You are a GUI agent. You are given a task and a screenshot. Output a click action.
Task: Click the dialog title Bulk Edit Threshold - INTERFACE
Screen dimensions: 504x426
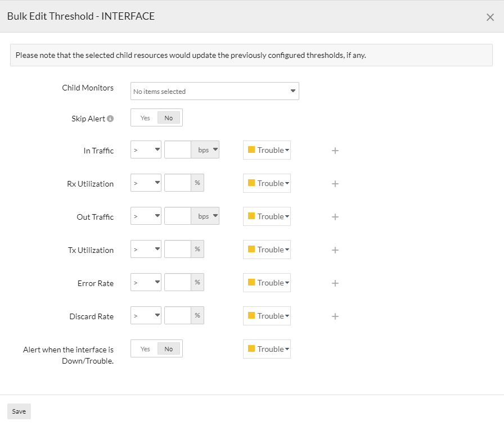point(81,16)
